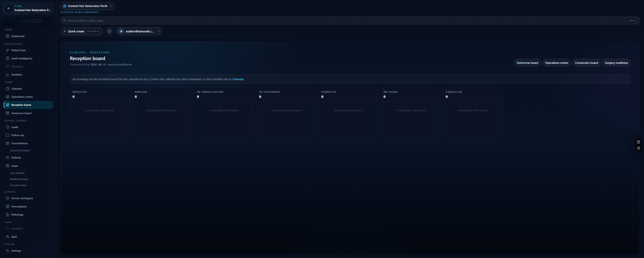The image size is (644, 258).
Task: Click the In Consultation column header
Action: (x=210, y=92)
